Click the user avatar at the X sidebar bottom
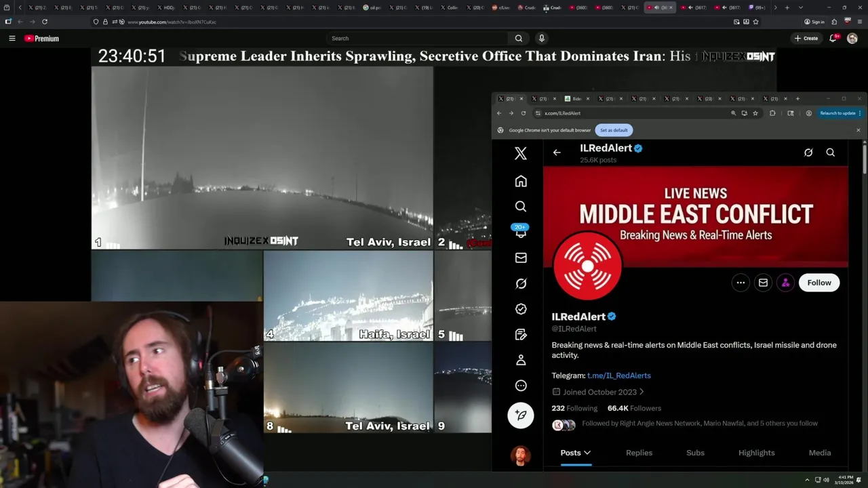Screen dimensions: 868x488 tap(521, 455)
